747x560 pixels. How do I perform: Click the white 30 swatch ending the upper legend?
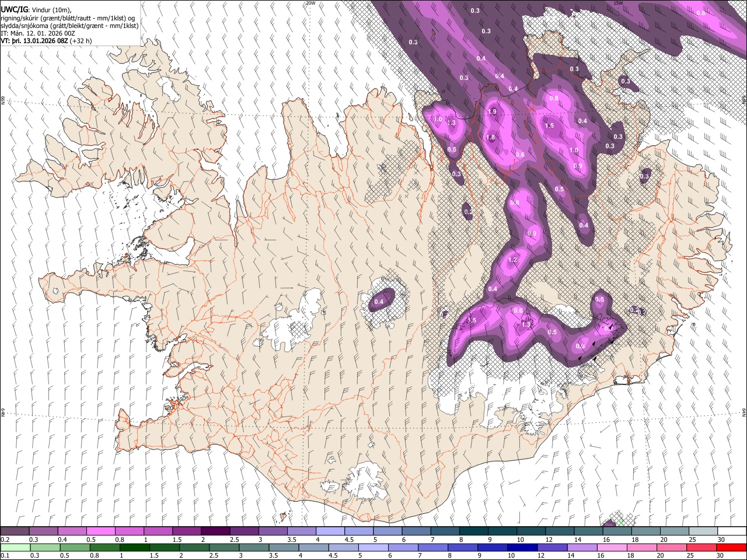click(x=732, y=531)
